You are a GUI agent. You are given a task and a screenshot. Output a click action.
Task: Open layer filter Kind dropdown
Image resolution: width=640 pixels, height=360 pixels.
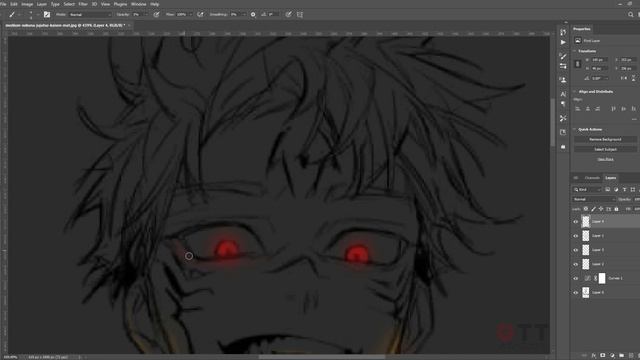[x=587, y=189]
